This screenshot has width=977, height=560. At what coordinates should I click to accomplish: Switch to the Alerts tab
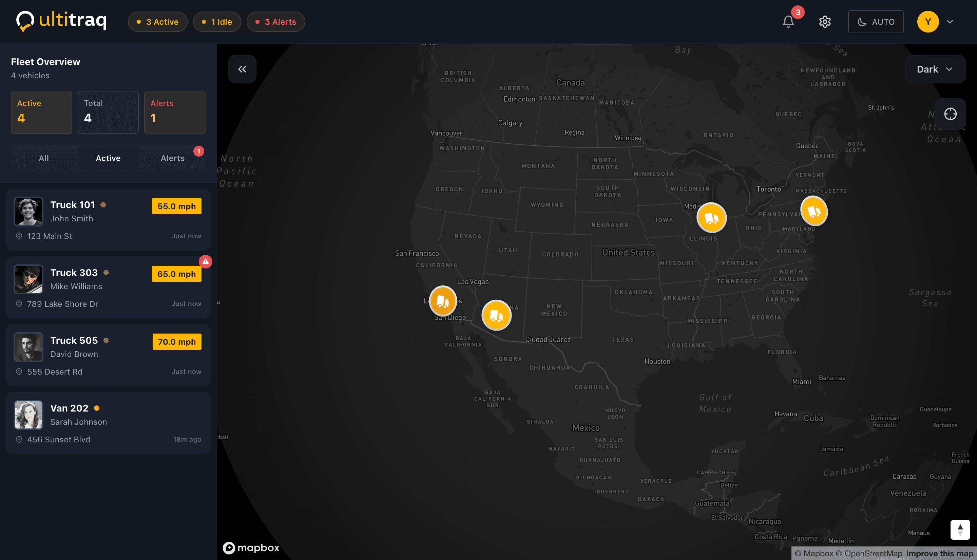172,158
